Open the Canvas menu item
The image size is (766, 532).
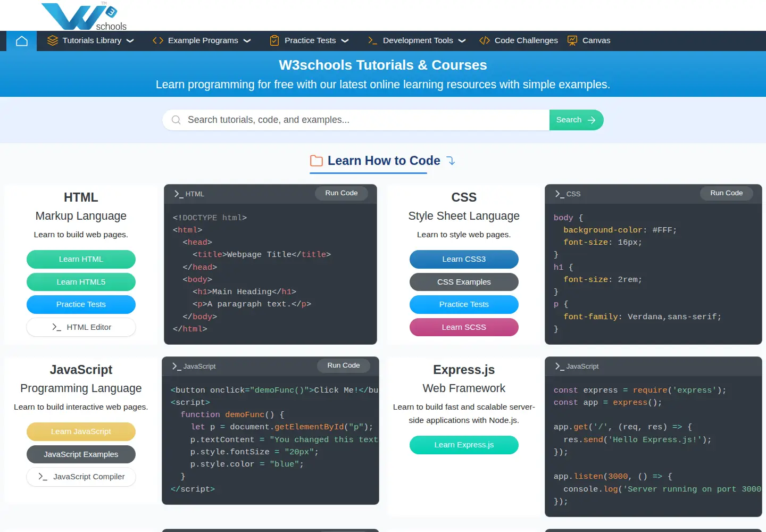(x=589, y=40)
